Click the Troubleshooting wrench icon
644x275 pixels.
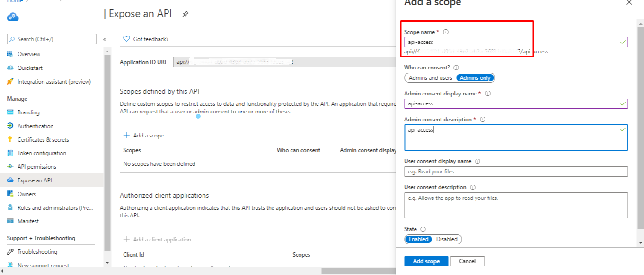(10, 252)
